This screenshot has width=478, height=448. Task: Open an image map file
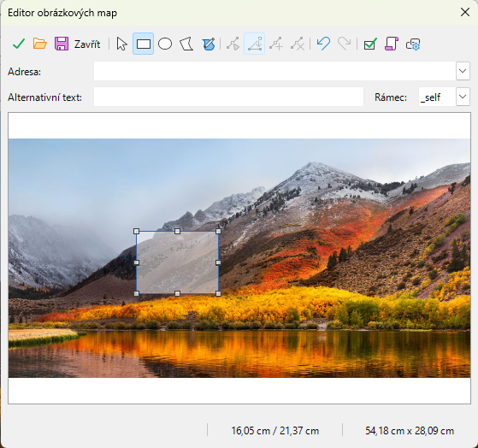(x=40, y=44)
